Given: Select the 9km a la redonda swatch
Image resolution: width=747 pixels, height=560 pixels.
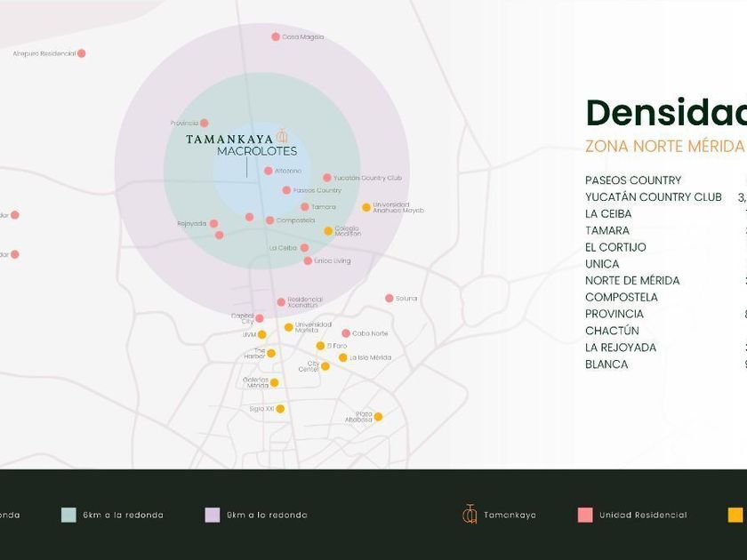Looking at the screenshot, I should click(x=213, y=515).
